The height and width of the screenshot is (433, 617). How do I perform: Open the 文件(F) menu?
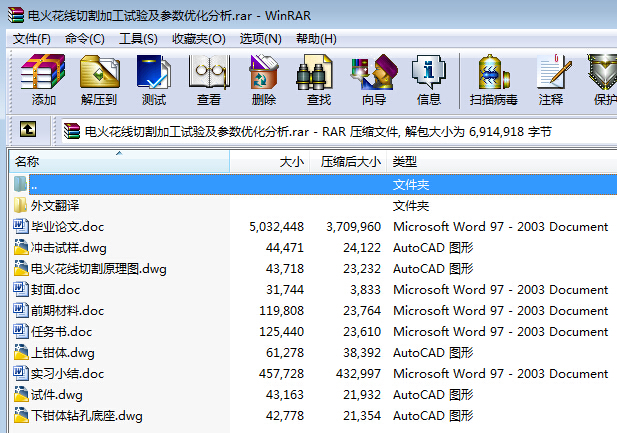coord(31,39)
